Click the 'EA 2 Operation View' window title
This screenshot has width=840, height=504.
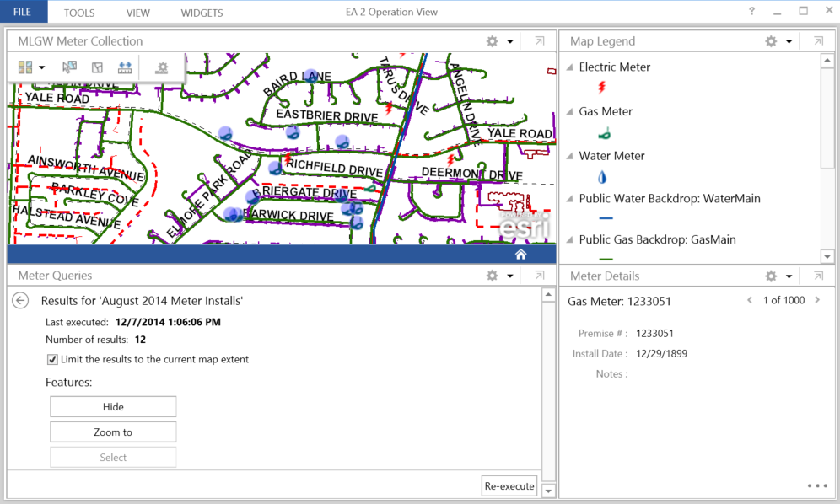[391, 12]
